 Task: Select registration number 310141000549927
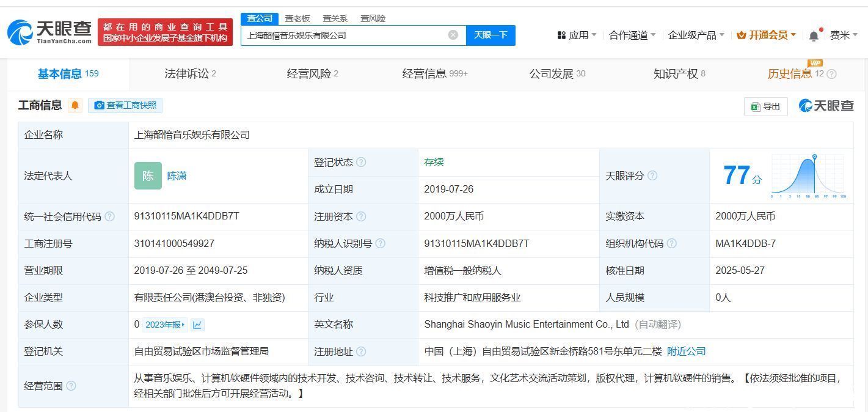[174, 243]
